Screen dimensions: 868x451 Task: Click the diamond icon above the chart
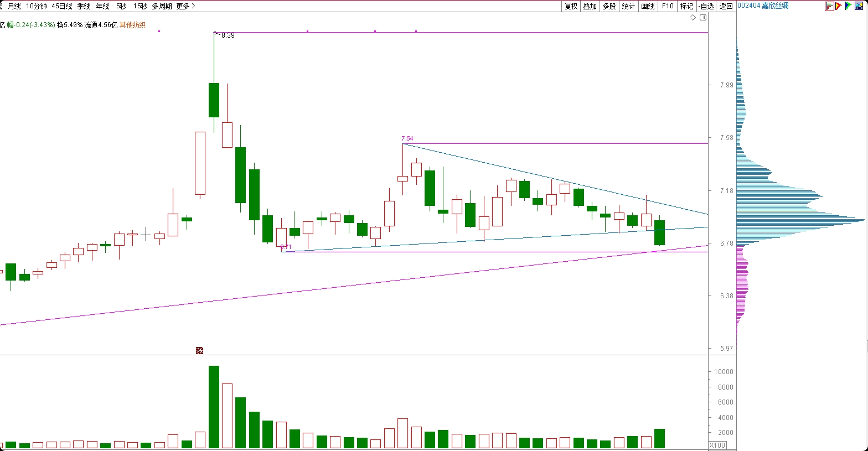click(x=693, y=18)
